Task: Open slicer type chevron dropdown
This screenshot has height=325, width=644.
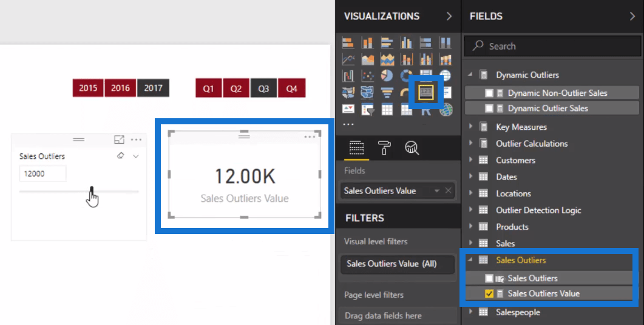Action: 136,156
